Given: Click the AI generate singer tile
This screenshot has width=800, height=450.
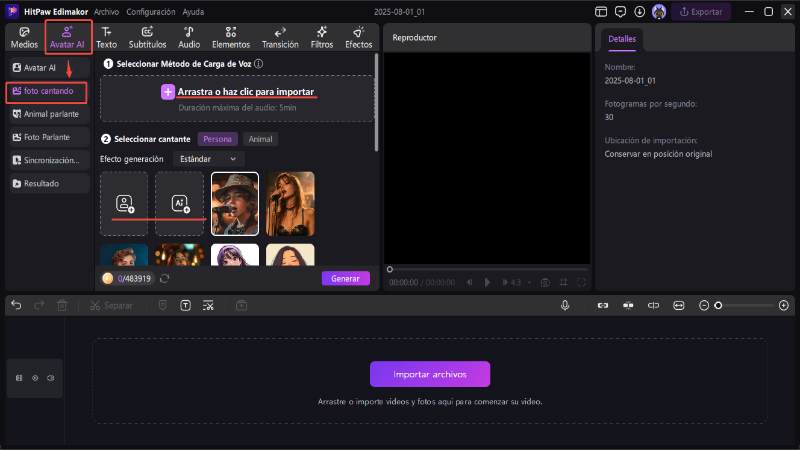Looking at the screenshot, I should point(180,204).
